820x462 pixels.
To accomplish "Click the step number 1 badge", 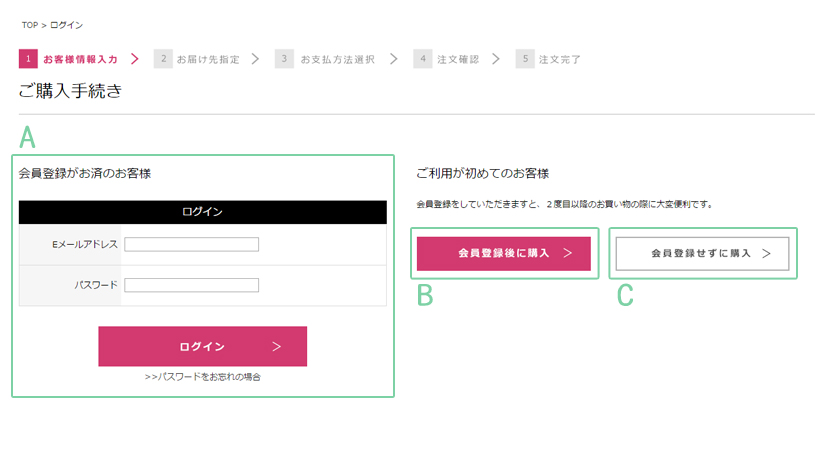I will (x=27, y=59).
